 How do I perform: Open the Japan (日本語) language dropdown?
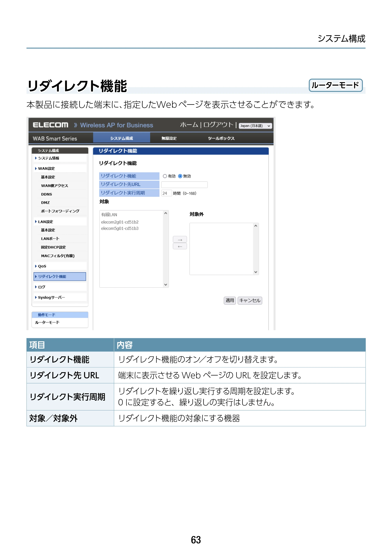coord(255,126)
